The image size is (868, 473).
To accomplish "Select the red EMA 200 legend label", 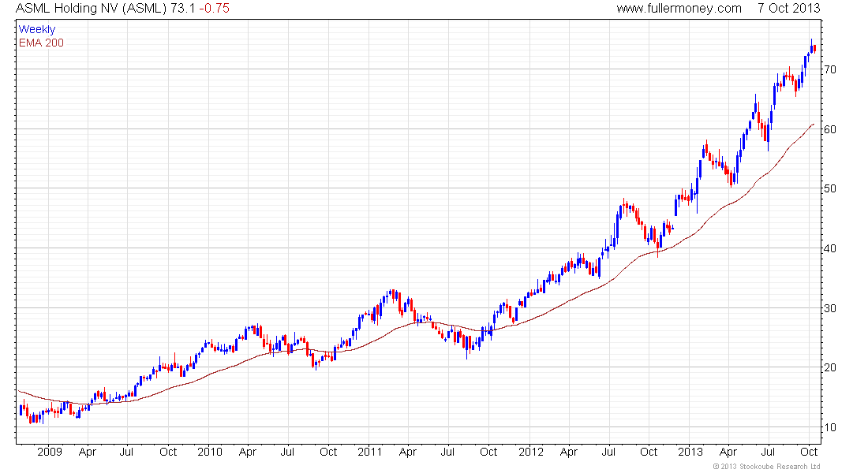I will pos(41,43).
